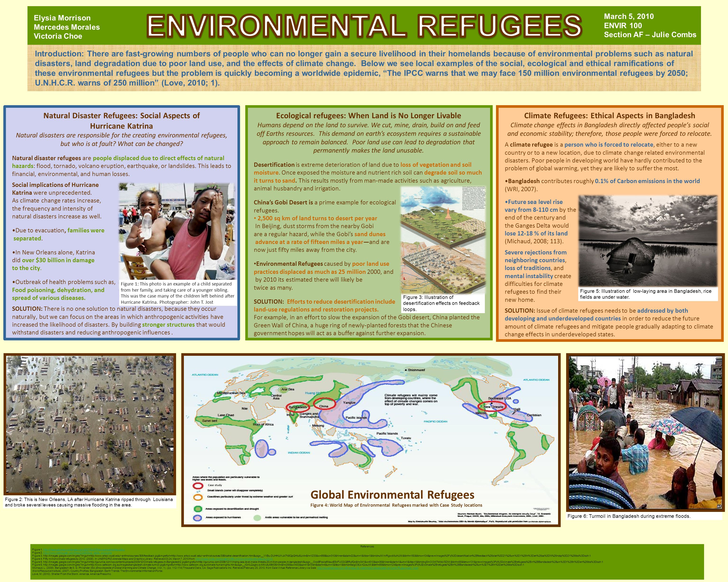Click the Natural Disaster Refugees heading
Viewport: 728px width, 582px height.
pos(122,121)
